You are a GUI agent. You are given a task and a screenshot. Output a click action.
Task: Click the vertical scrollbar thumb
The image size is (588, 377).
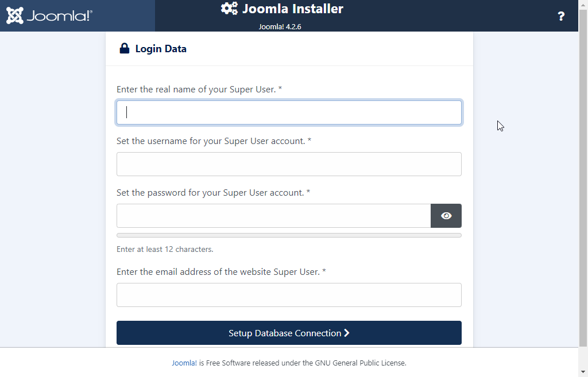click(583, 178)
